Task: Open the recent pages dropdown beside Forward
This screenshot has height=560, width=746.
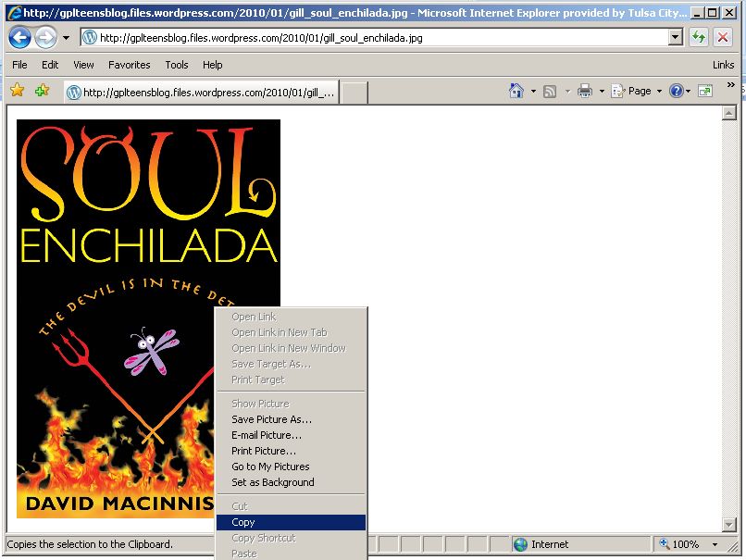Action: click(x=66, y=38)
